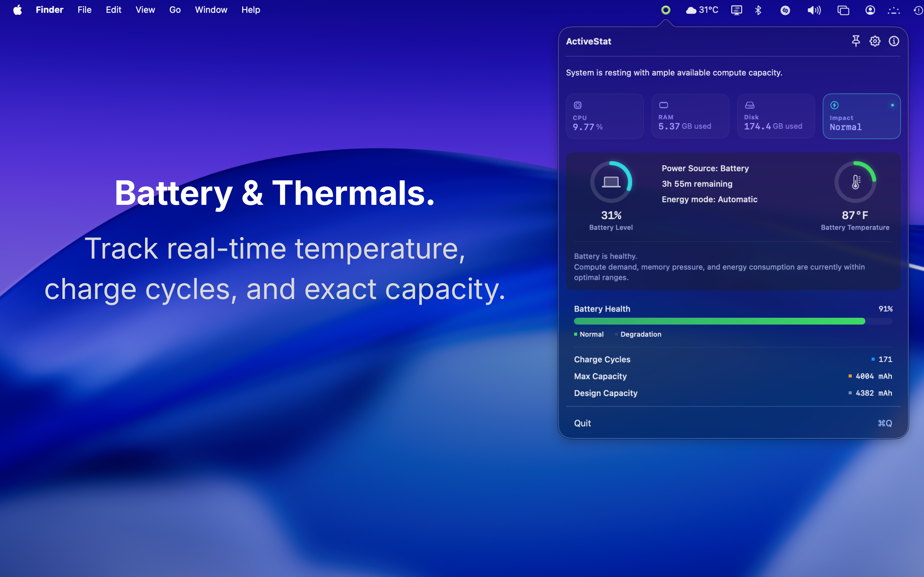Select the CPU chip icon on the CPU card
This screenshot has width=924, height=577.
point(578,105)
